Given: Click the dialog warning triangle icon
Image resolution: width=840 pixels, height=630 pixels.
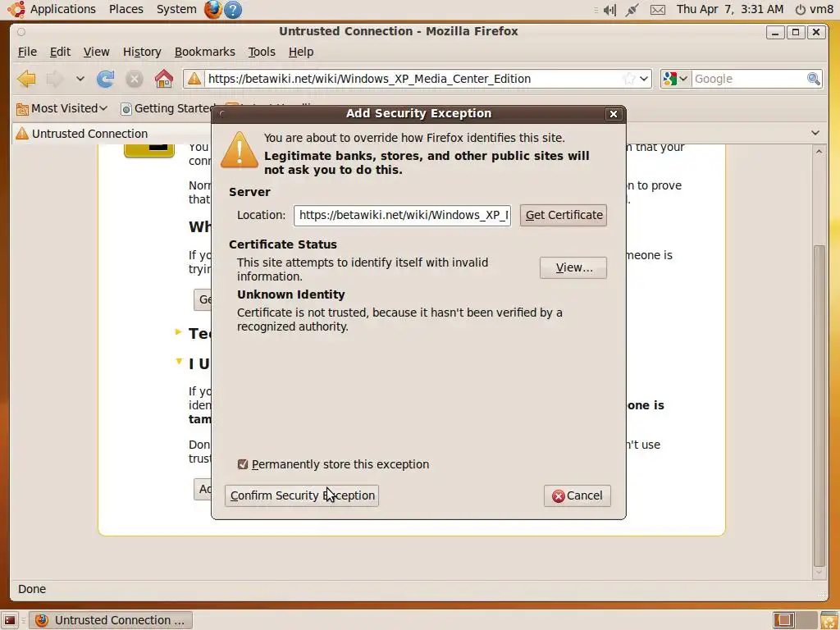Looking at the screenshot, I should point(239,151).
